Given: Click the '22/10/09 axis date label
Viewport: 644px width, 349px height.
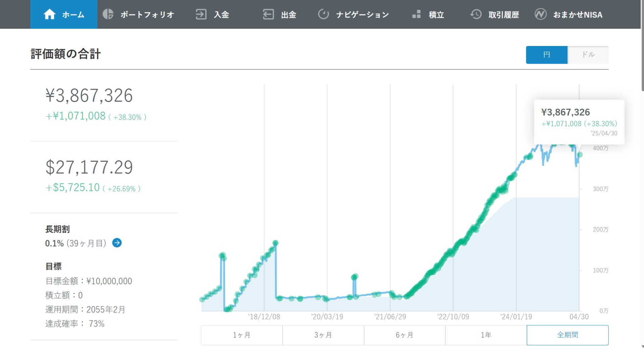Looking at the screenshot, I should (453, 317).
